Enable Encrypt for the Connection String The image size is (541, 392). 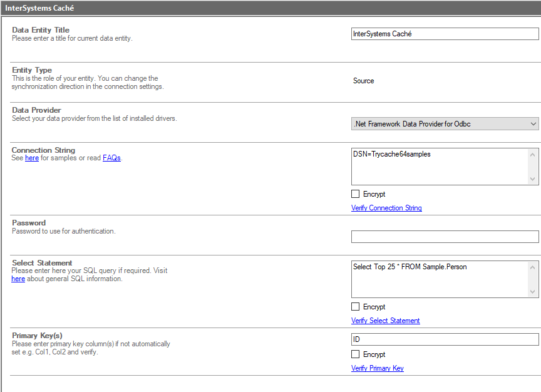pyautogui.click(x=356, y=194)
